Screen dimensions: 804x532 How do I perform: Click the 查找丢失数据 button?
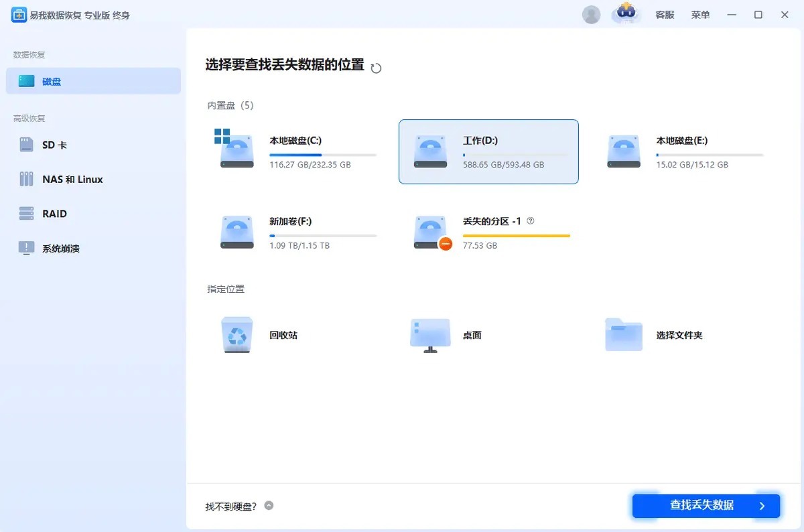point(705,507)
